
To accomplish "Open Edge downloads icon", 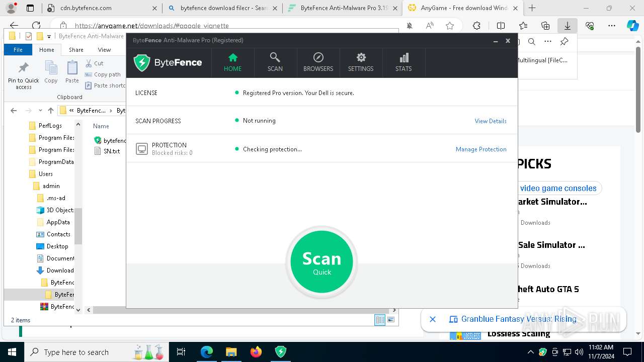I will (x=567, y=26).
